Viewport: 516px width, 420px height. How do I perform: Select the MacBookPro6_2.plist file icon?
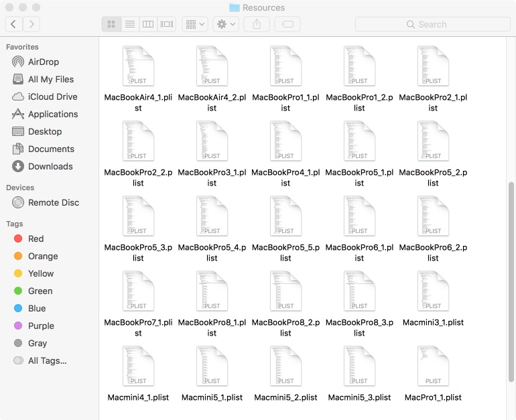click(433, 216)
